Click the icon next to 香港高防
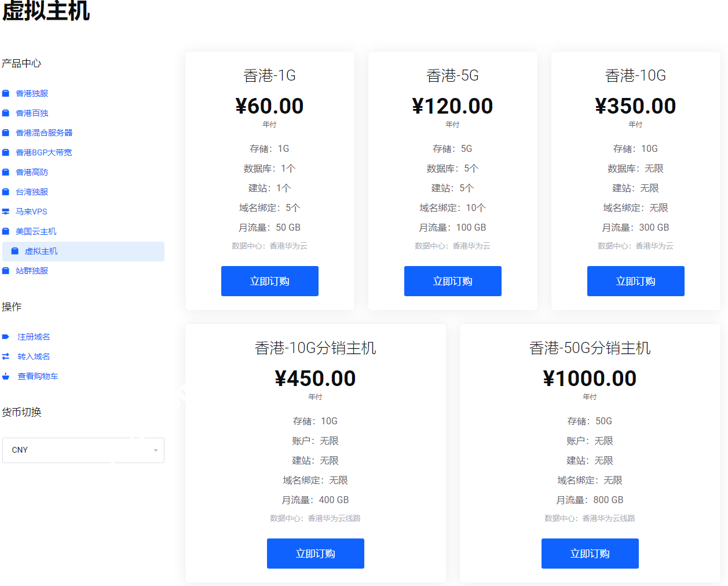The image size is (728, 586). click(x=6, y=172)
